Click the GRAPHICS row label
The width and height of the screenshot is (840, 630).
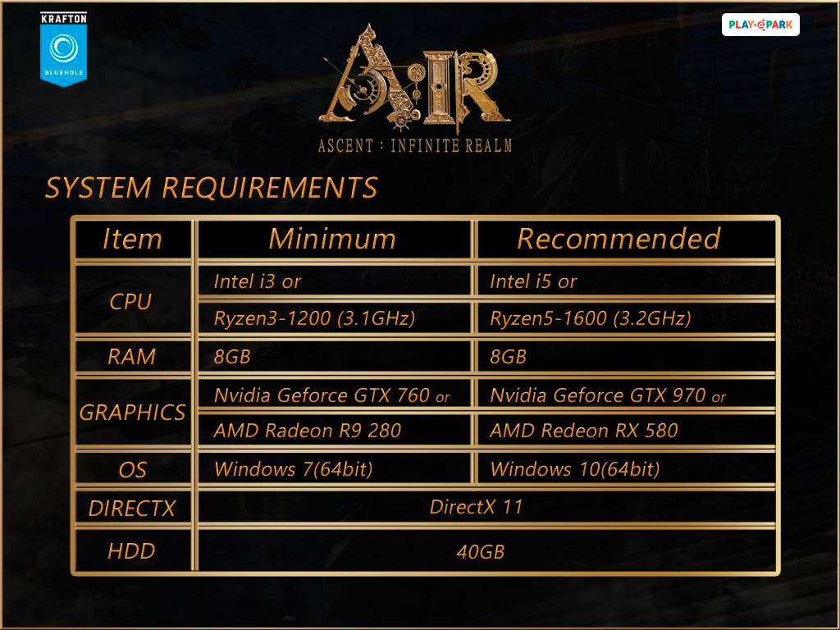click(x=132, y=413)
